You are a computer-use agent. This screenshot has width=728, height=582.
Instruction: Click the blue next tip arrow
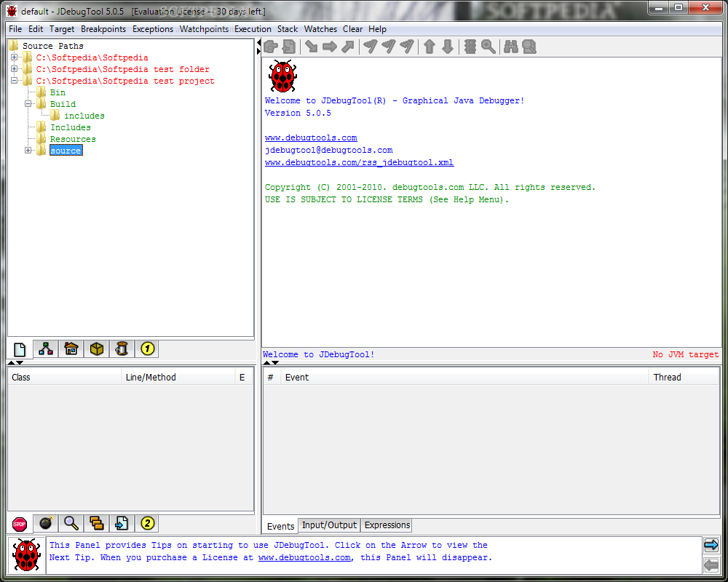pos(711,545)
